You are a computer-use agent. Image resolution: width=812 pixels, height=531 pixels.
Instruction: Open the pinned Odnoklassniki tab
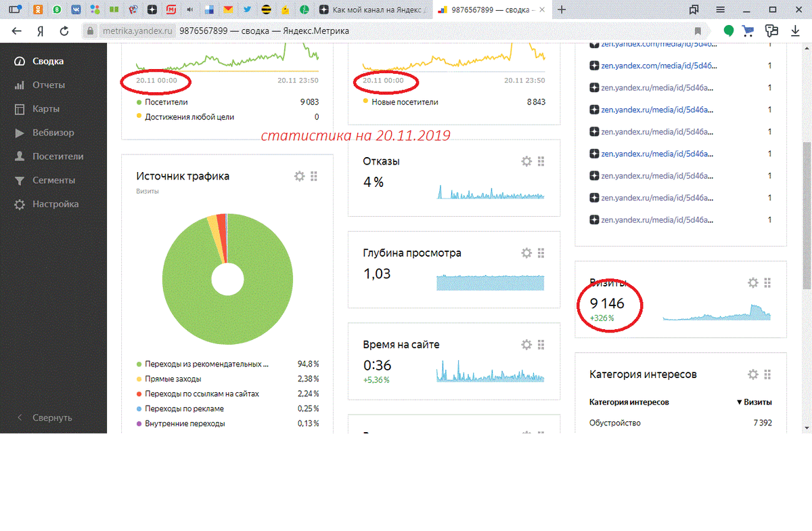39,10
